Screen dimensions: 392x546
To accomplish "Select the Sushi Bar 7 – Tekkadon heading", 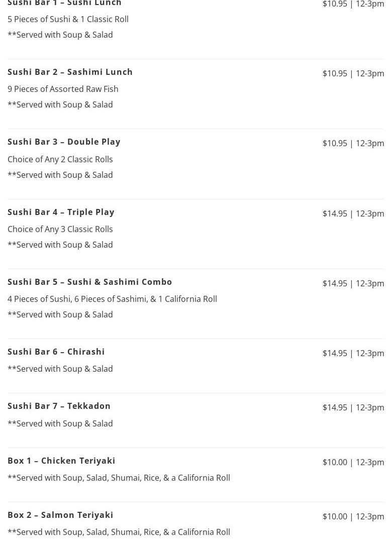I will pos(59,406).
